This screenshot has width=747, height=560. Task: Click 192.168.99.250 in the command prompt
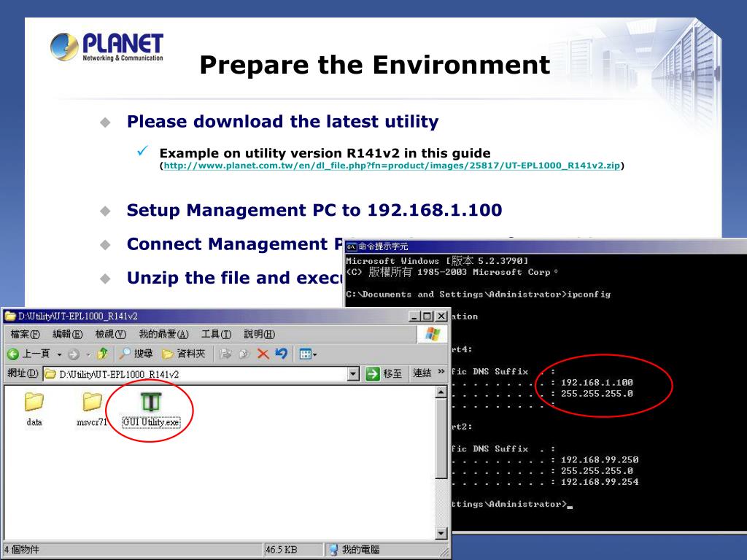[600, 460]
